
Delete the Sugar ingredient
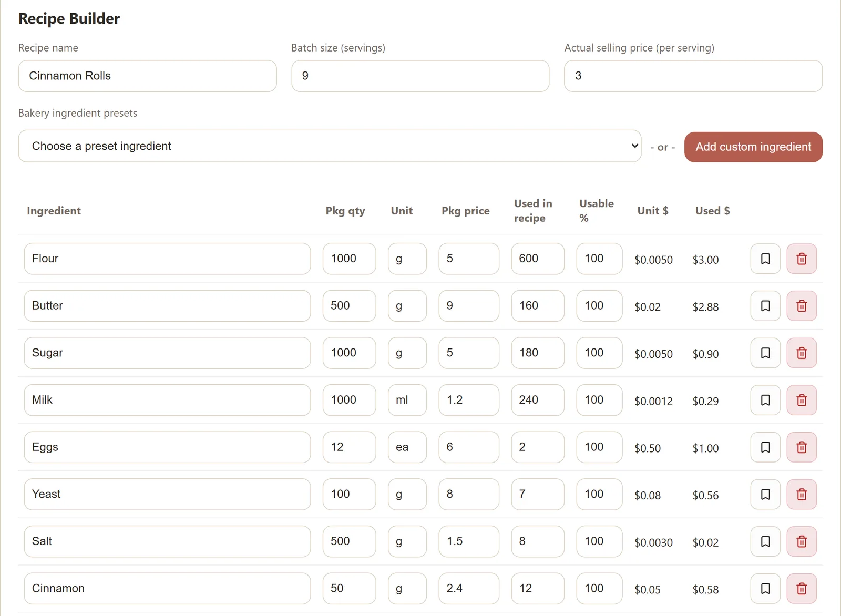(x=802, y=353)
